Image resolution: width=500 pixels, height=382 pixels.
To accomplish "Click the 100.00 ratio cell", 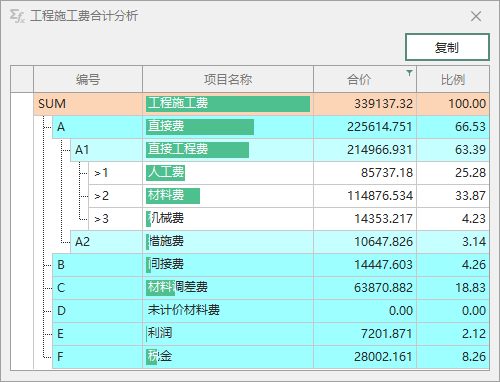I will pyautogui.click(x=453, y=104).
